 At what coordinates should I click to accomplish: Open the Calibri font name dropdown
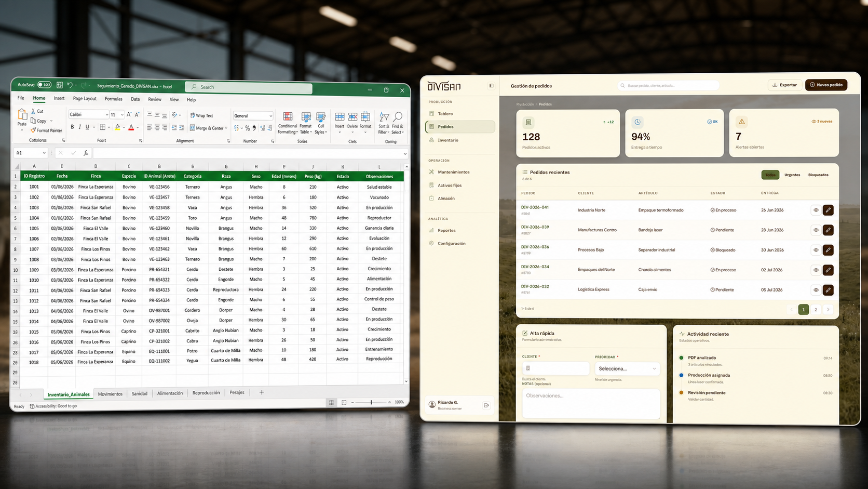tap(89, 114)
